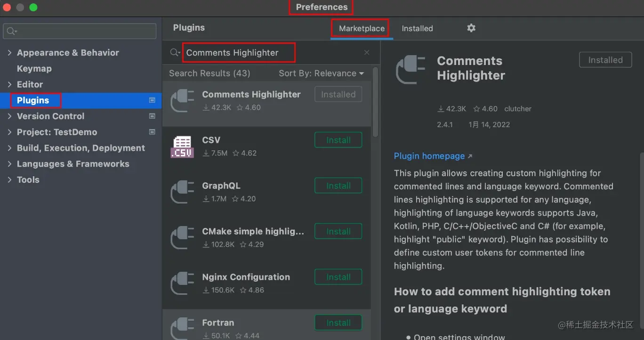Image resolution: width=644 pixels, height=340 pixels.
Task: Install the CMake simple highlighter plugin
Action: coord(338,231)
